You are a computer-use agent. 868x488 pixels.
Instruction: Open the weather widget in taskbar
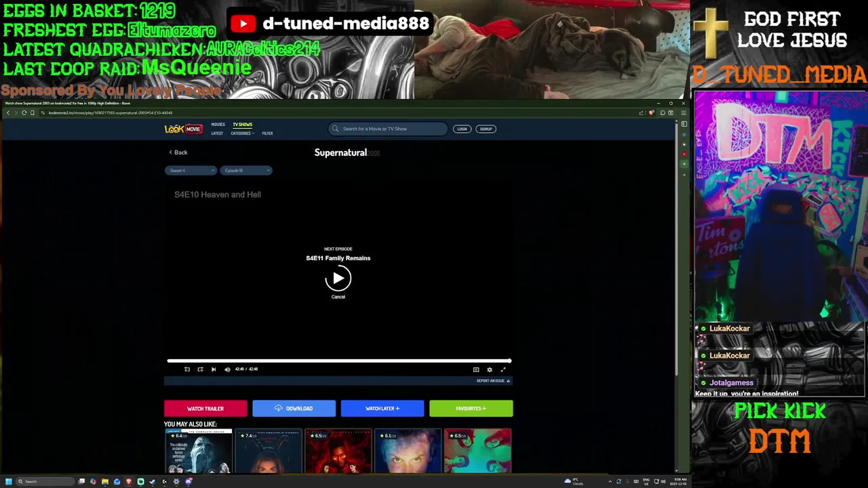574,482
